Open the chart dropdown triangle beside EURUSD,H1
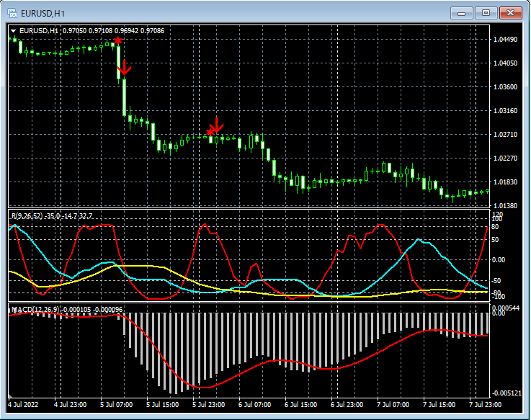The width and height of the screenshot is (531, 420). click(x=13, y=31)
